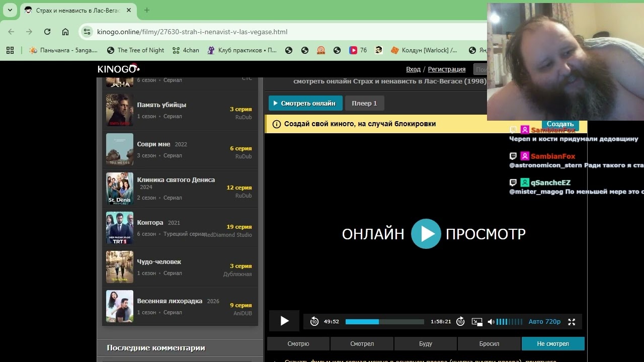Open the 4chan bookmark
644x362 pixels.
pos(186,50)
